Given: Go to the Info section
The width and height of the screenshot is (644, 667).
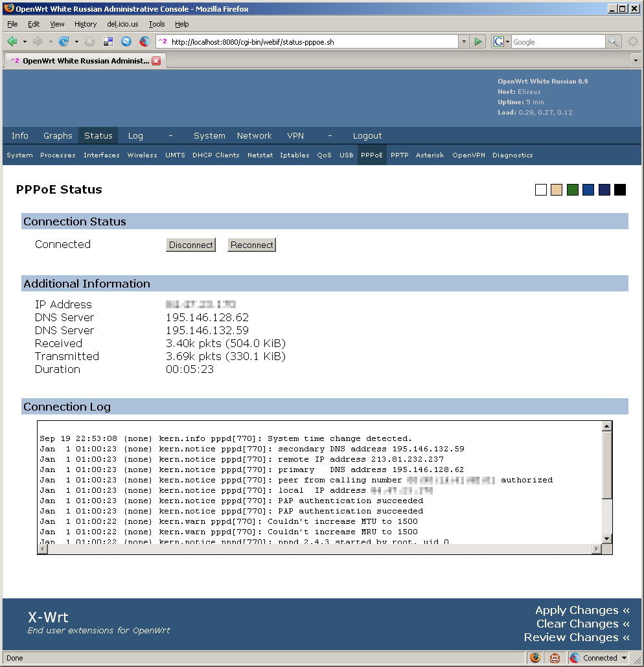Looking at the screenshot, I should [20, 136].
